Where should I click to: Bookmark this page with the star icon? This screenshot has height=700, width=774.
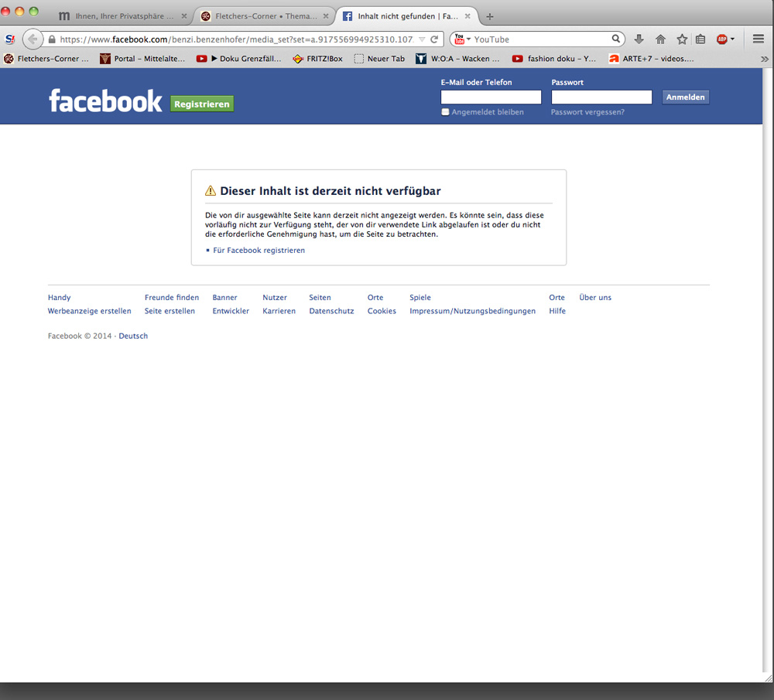pos(682,39)
